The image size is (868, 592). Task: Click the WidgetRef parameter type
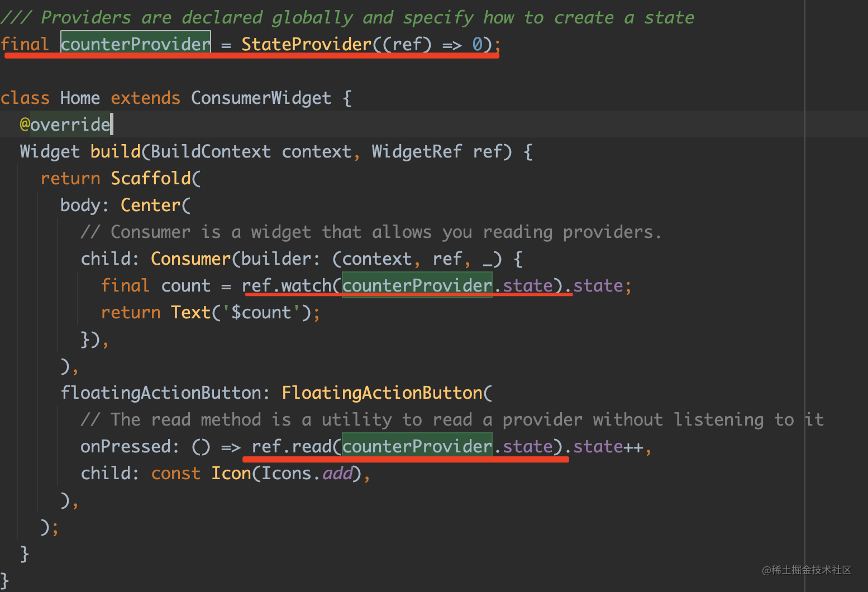tap(417, 151)
